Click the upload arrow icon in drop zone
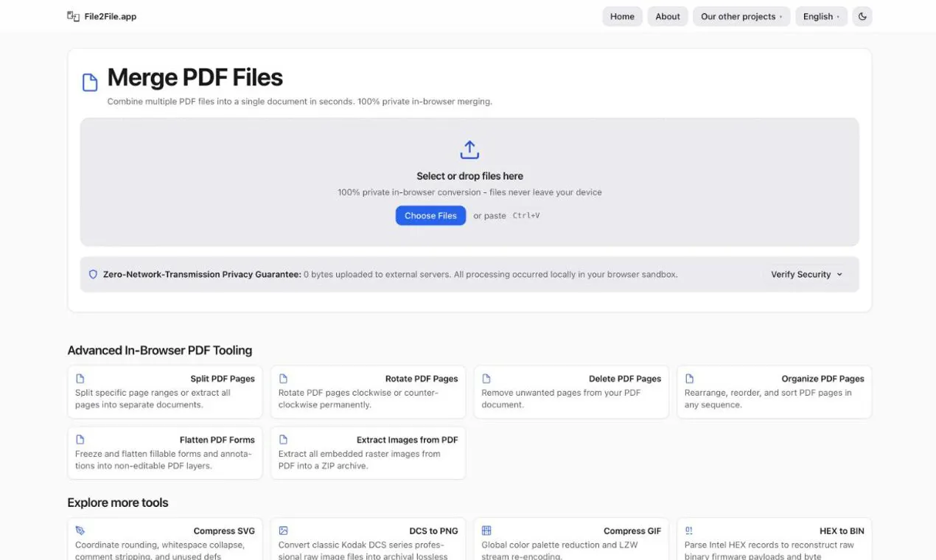This screenshot has height=560, width=936. click(x=469, y=150)
